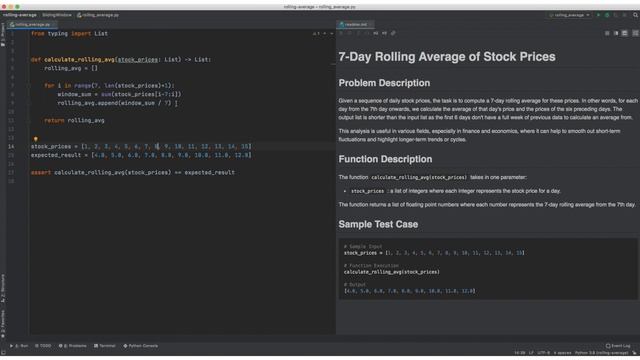Open the rolling_average run configuration dropdown

[569, 15]
